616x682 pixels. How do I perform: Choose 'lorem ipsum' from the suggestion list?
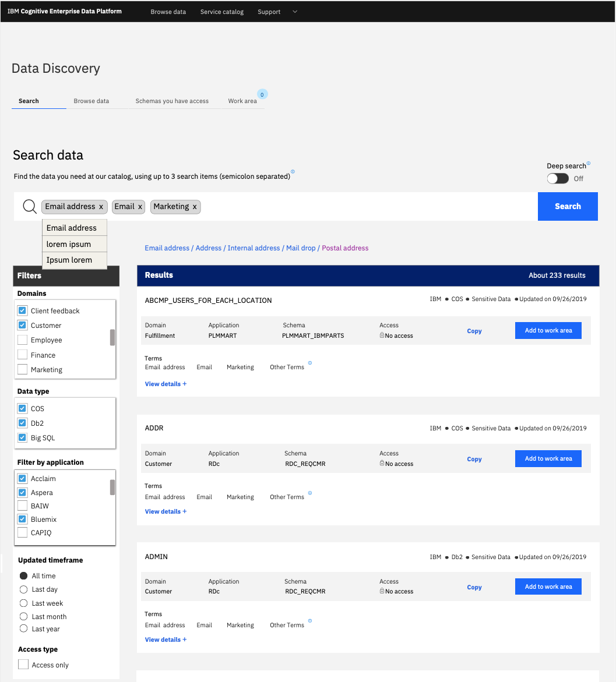pos(69,244)
